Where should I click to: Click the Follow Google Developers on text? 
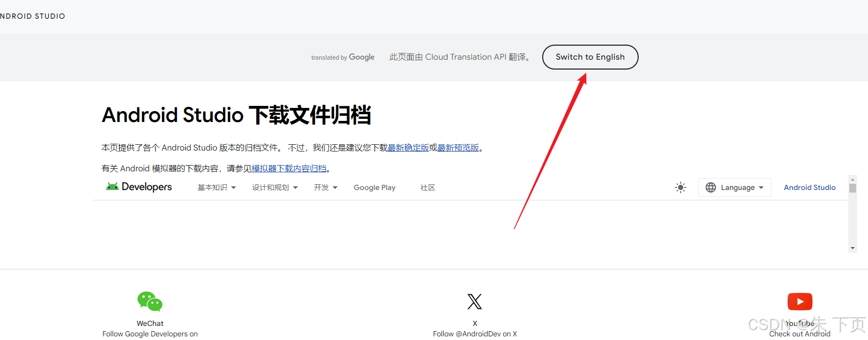point(150,334)
